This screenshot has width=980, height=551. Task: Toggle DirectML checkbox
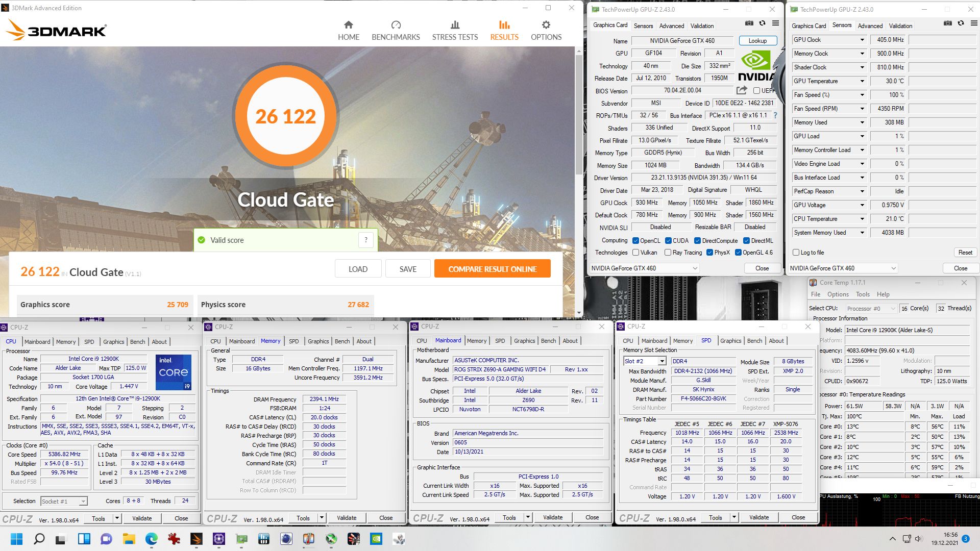coord(746,241)
